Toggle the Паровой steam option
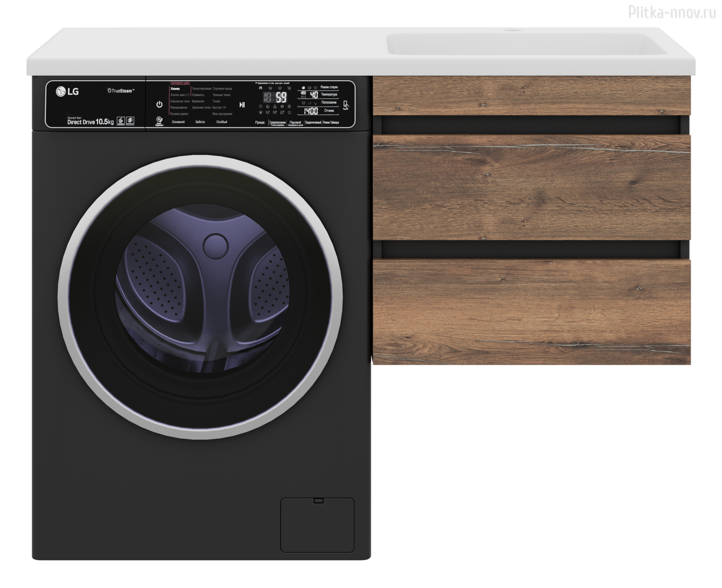722x588 pixels. (x=295, y=123)
